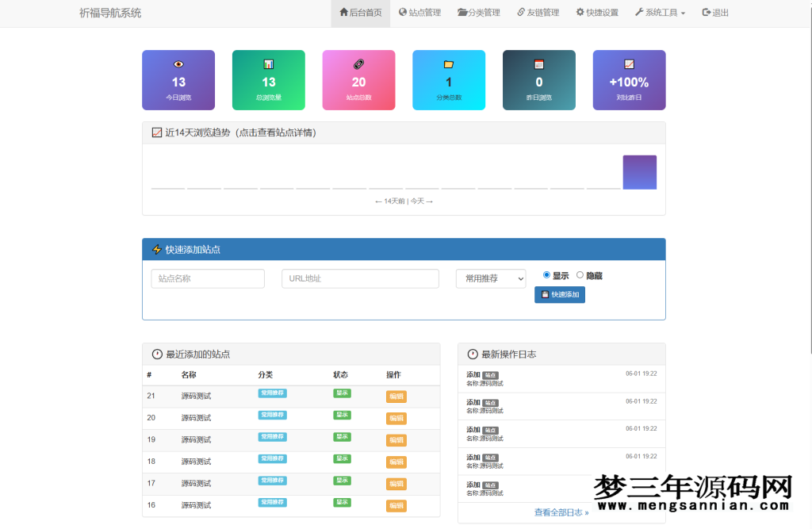Click the folder icon on 分类总数 card

point(449,64)
